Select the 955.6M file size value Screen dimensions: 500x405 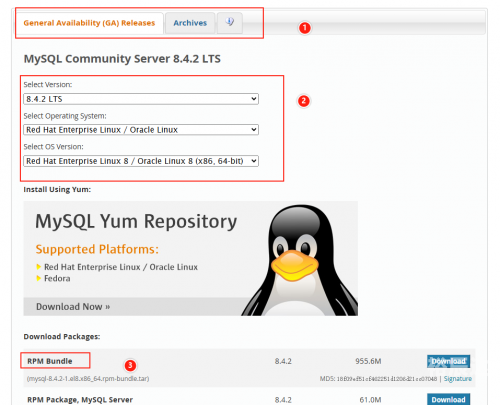pyautogui.click(x=368, y=361)
